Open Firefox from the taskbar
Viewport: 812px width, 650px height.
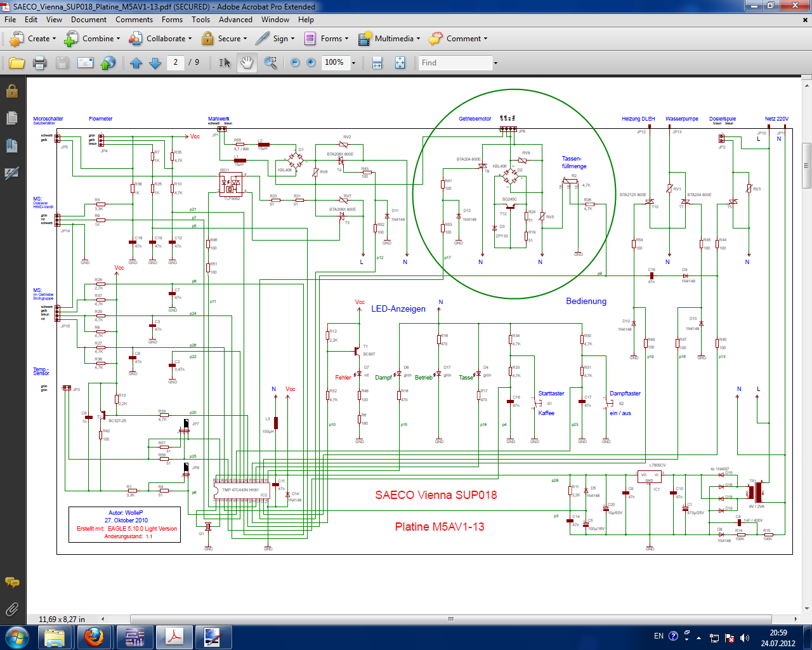(95, 637)
